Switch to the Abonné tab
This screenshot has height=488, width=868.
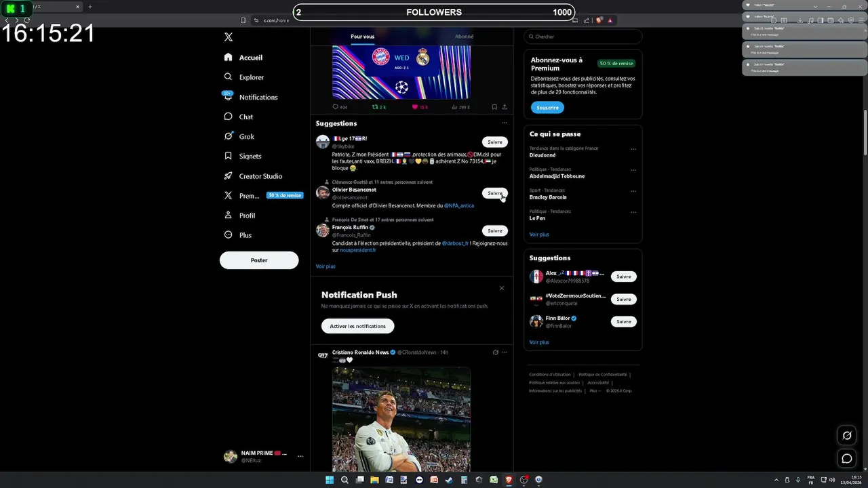(464, 37)
